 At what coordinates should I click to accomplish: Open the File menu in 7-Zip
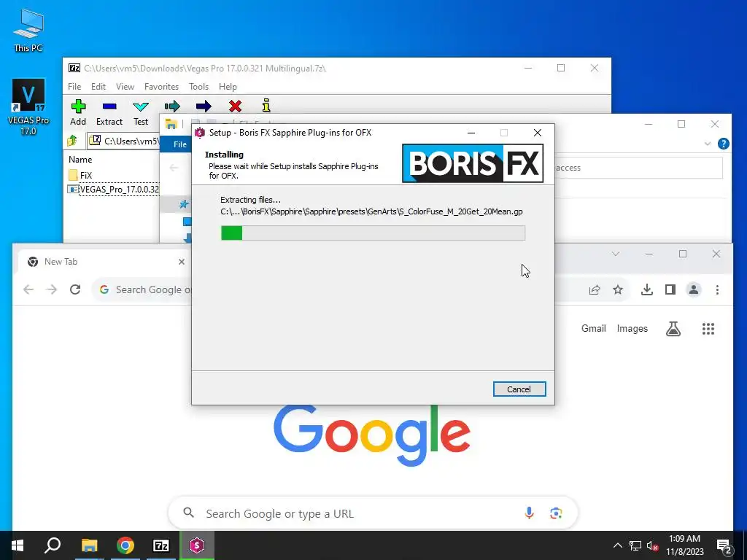click(x=74, y=87)
